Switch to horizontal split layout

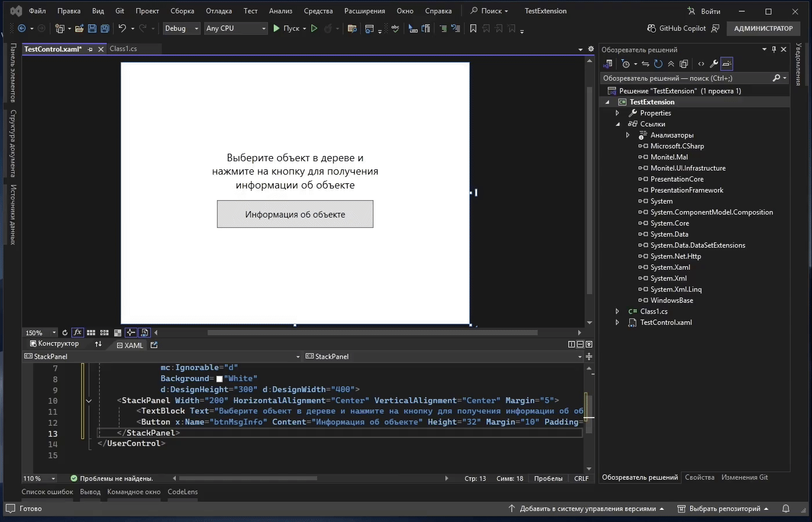pos(580,344)
